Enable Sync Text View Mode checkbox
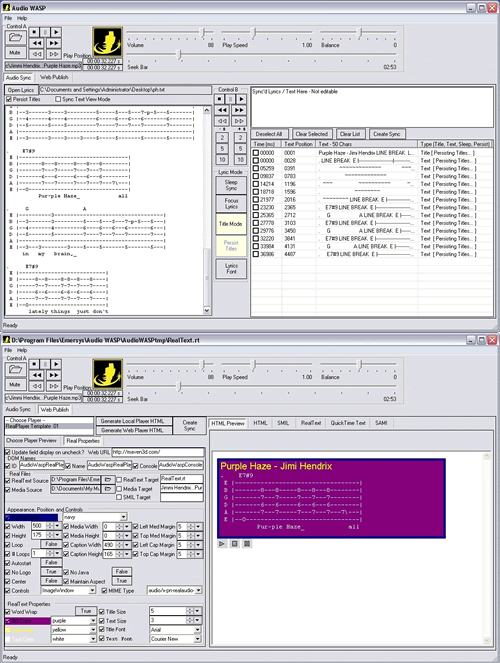The image size is (500, 663). click(58, 99)
